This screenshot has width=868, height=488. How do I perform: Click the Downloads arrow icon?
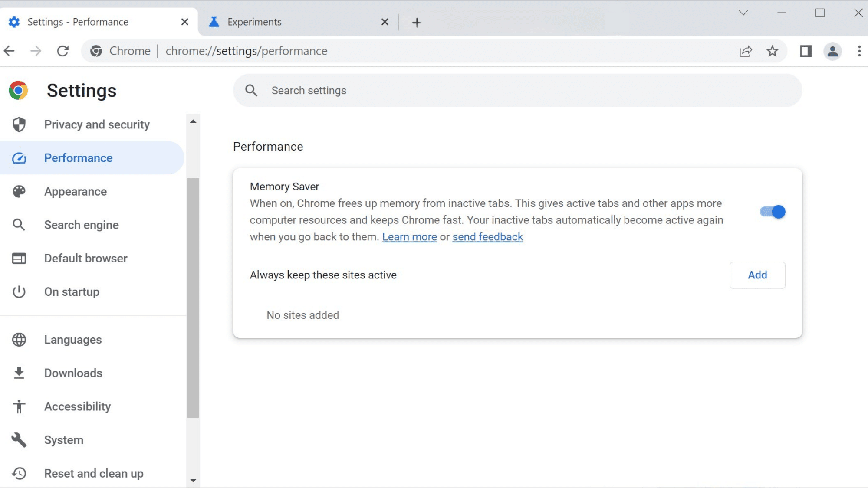pos(19,373)
